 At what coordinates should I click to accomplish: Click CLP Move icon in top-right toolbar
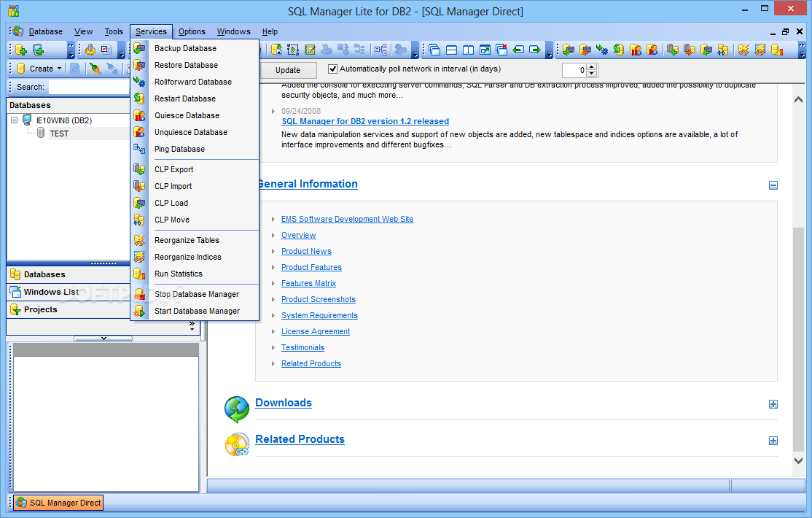click(x=722, y=50)
